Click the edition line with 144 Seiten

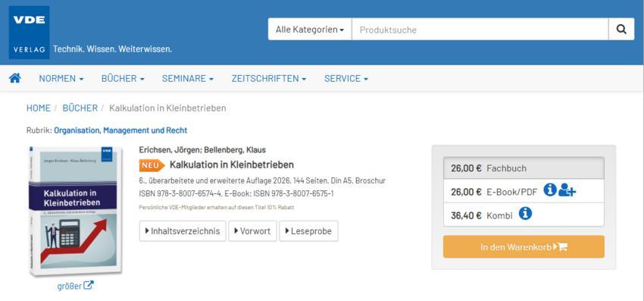pos(262,181)
